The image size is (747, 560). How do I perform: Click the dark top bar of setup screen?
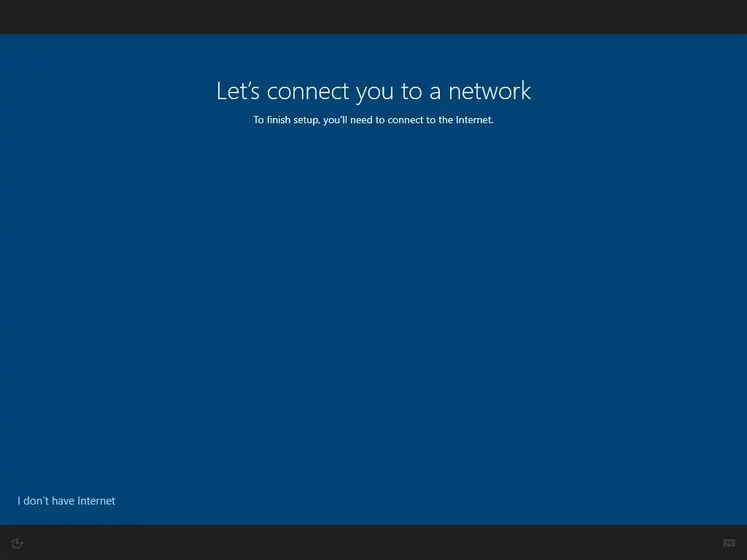coord(373,17)
